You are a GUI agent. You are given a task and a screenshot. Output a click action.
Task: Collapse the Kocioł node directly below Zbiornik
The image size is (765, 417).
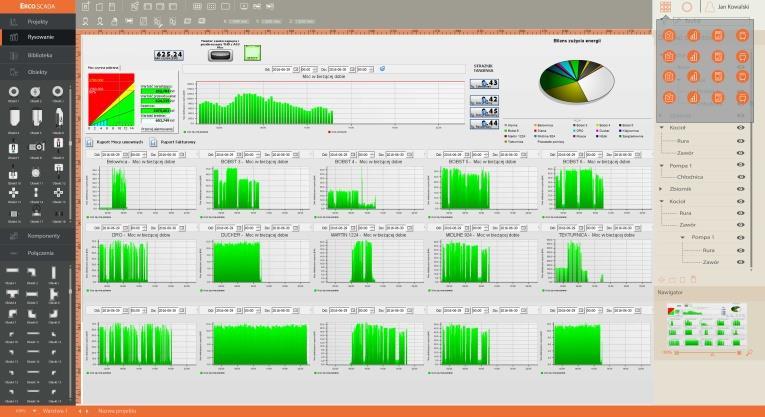662,201
